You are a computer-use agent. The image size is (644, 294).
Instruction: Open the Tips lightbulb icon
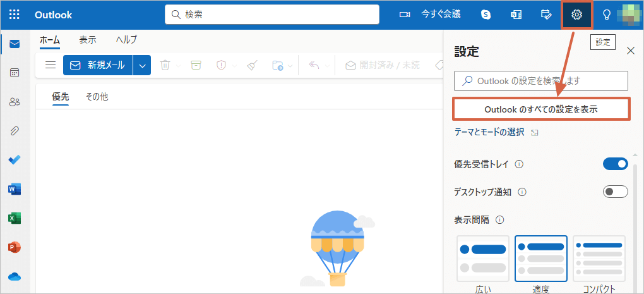(x=606, y=15)
